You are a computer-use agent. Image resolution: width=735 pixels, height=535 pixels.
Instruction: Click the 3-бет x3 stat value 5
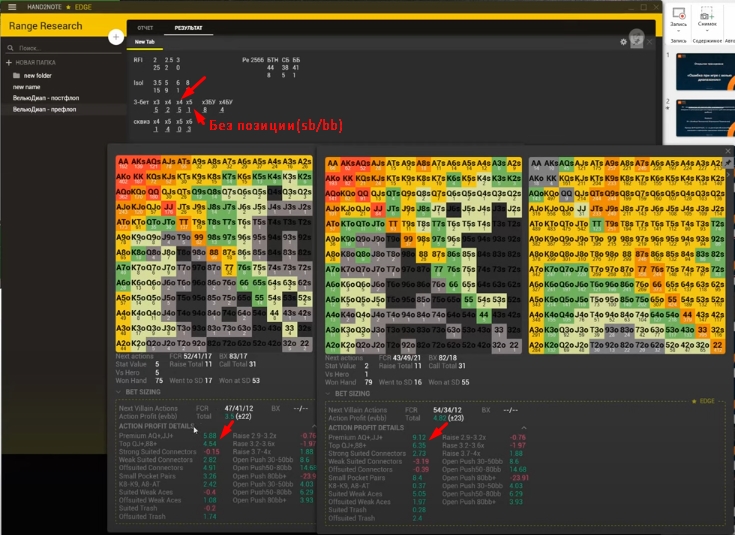(156, 110)
